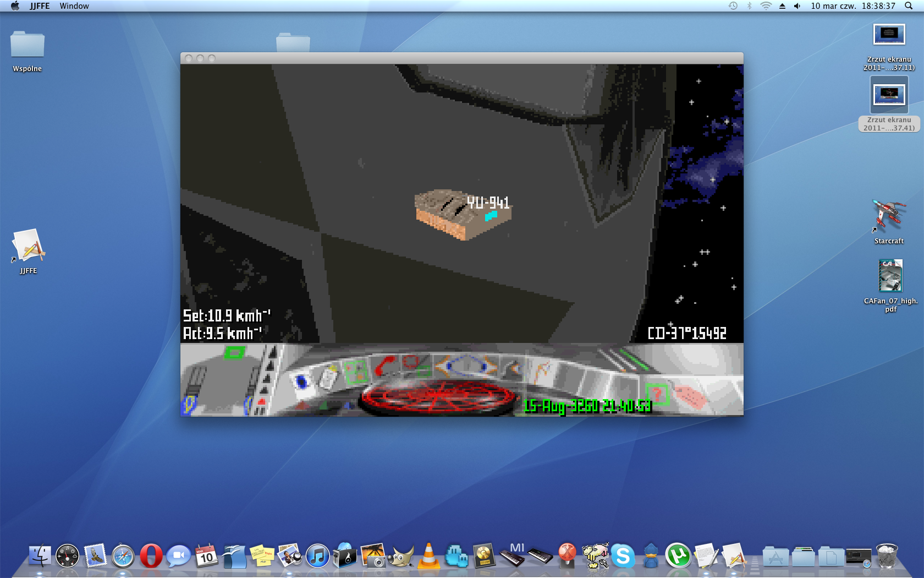
Task: Open Adium duck icon in dock
Action: 651,556
